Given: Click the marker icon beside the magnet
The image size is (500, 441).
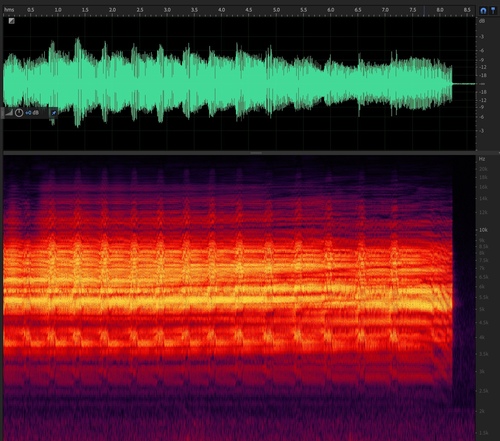Looking at the screenshot, I should (493, 10).
